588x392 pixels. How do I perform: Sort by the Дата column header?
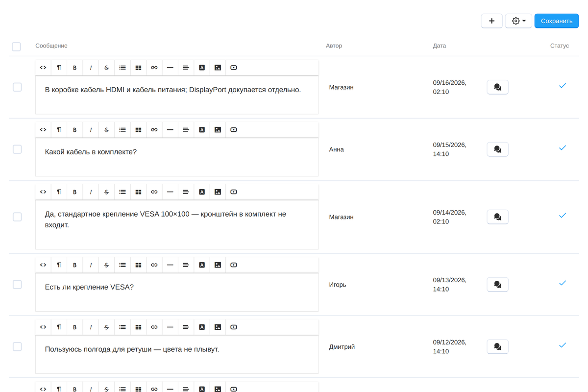(x=440, y=46)
